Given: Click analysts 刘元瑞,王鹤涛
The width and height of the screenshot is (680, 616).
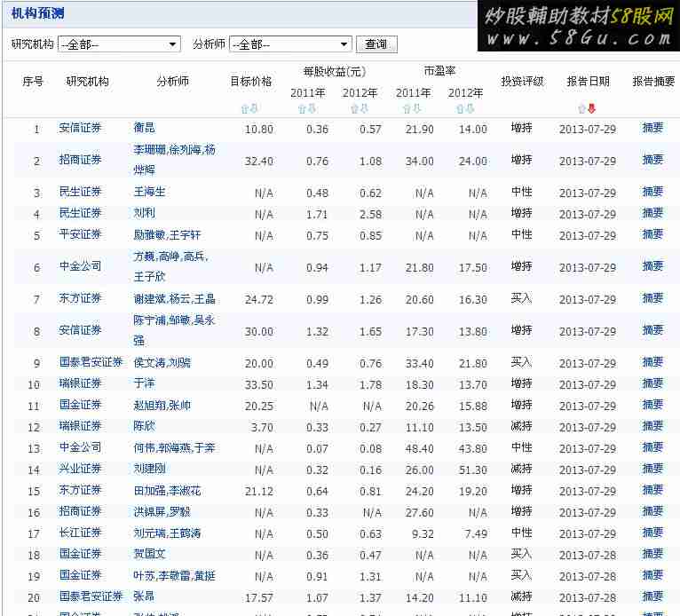Looking at the screenshot, I should tap(167, 533).
